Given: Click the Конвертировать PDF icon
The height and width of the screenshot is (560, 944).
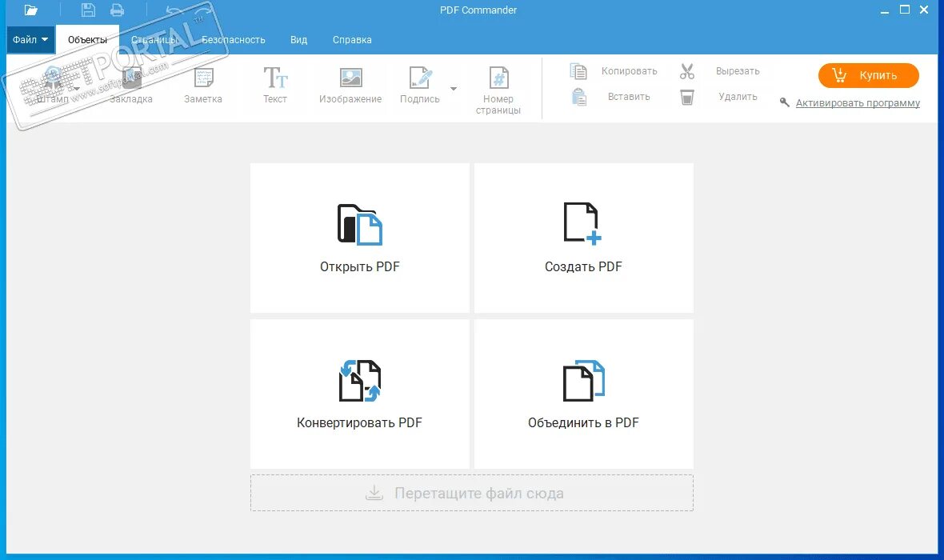Looking at the screenshot, I should 360,381.
